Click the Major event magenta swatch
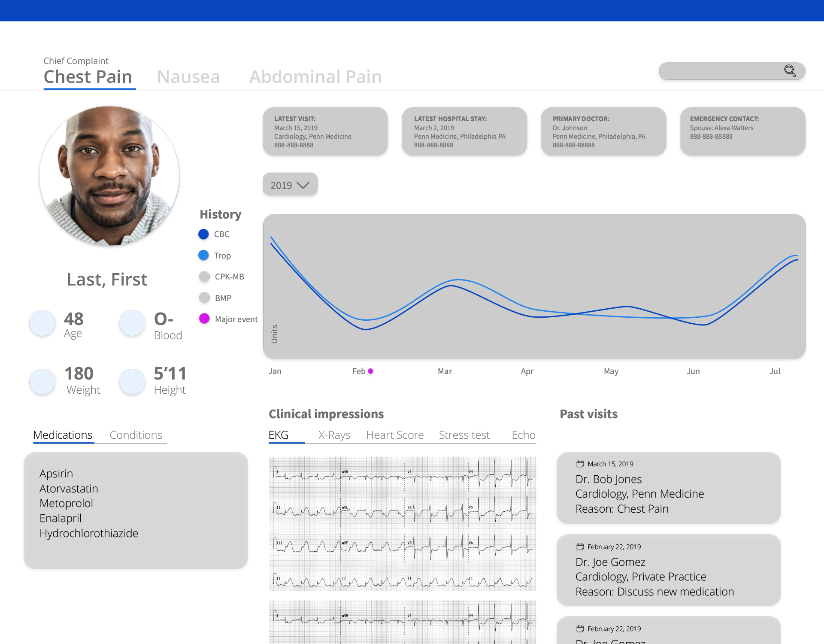824x644 pixels. point(204,319)
